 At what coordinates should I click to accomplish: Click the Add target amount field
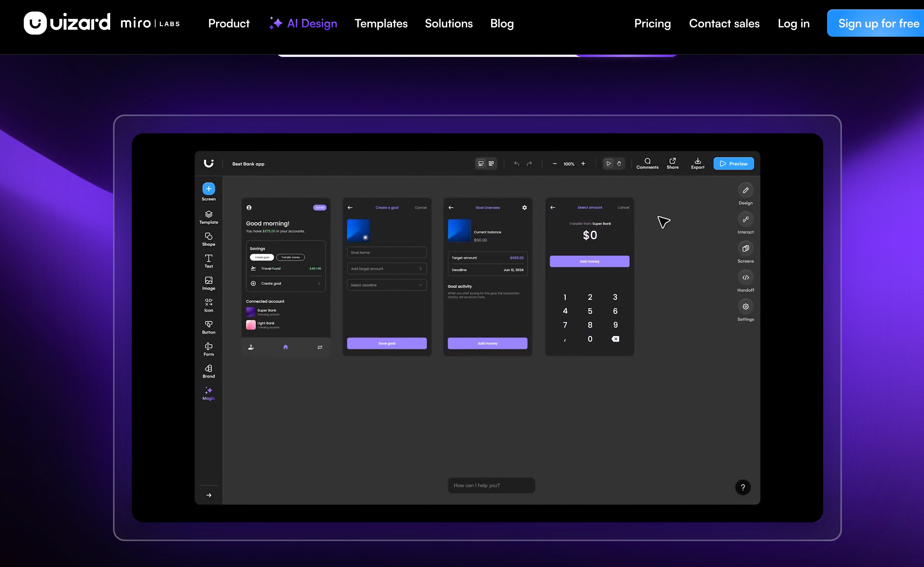tap(387, 269)
